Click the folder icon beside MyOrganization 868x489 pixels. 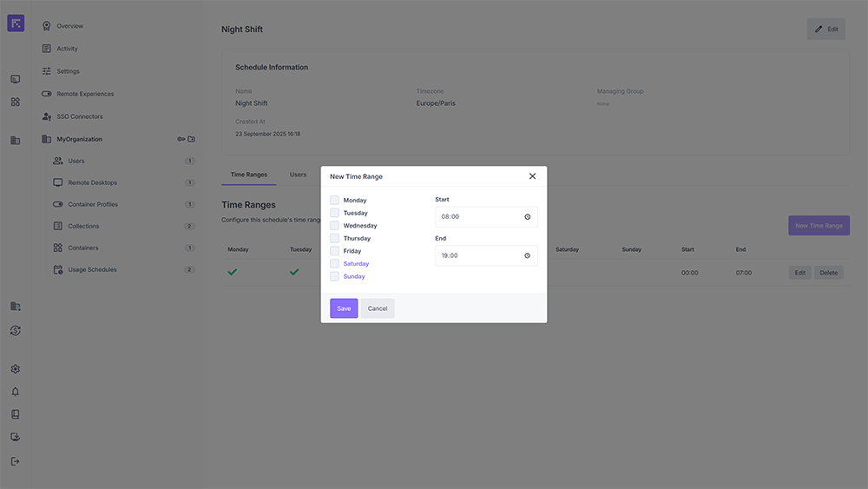[x=192, y=139]
